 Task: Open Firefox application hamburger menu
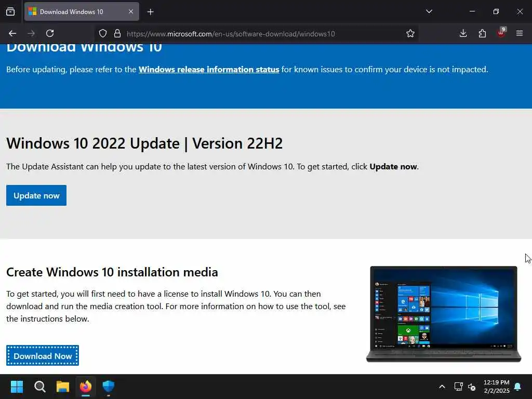coord(520,33)
